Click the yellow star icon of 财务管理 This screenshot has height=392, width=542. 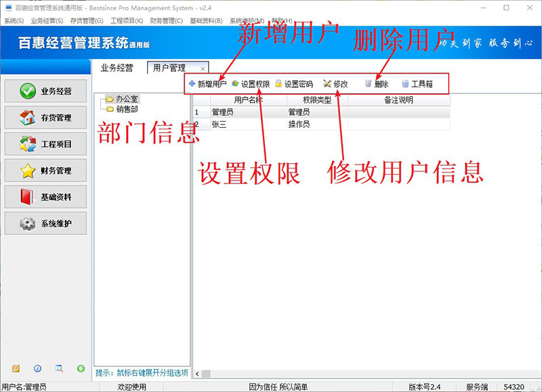pos(28,171)
